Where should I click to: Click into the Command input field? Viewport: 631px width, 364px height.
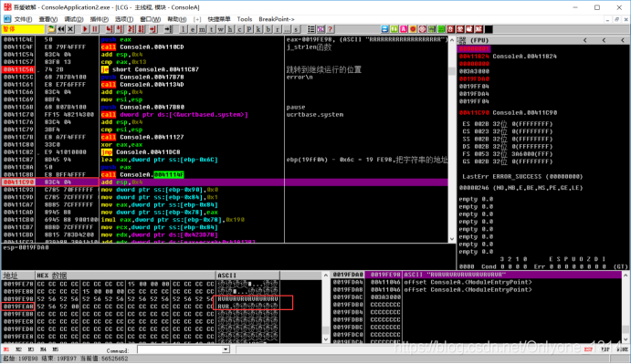tap(180, 349)
